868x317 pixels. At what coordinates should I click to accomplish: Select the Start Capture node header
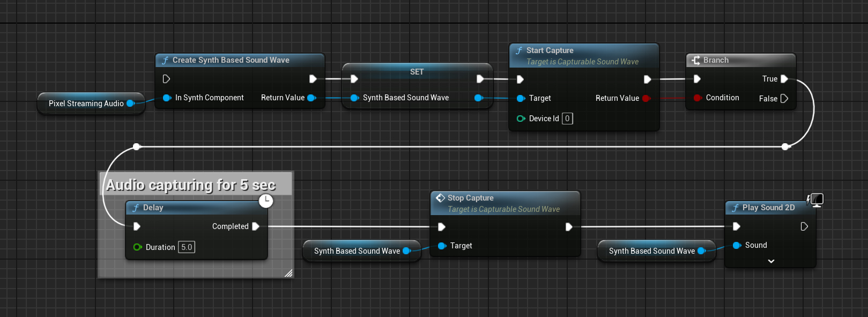pyautogui.click(x=583, y=56)
